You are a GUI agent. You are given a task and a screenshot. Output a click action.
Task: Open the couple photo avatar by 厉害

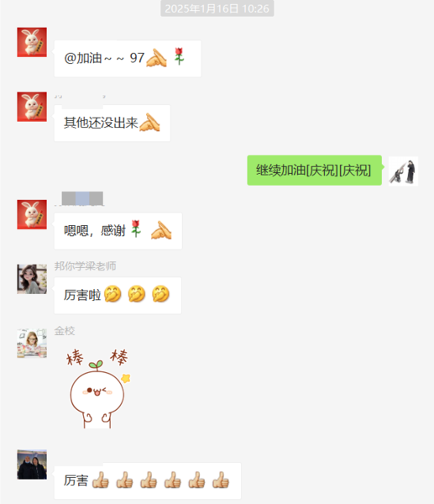pos(32,465)
